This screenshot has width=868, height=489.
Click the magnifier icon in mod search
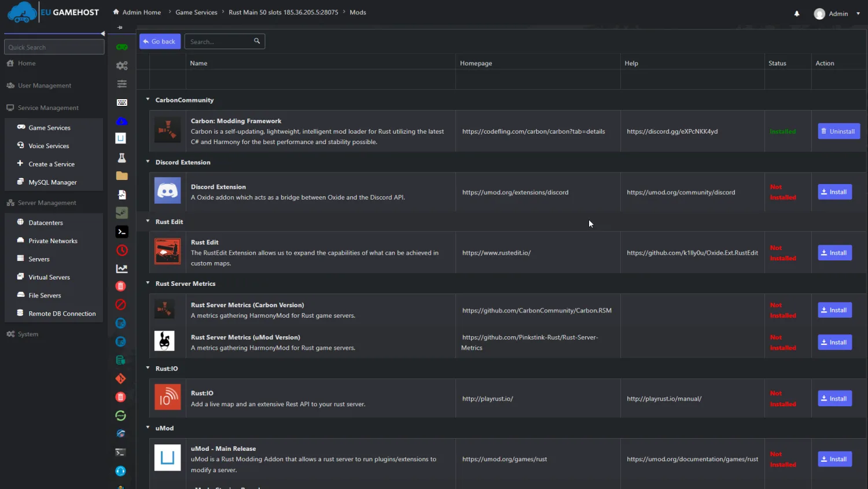pos(257,41)
